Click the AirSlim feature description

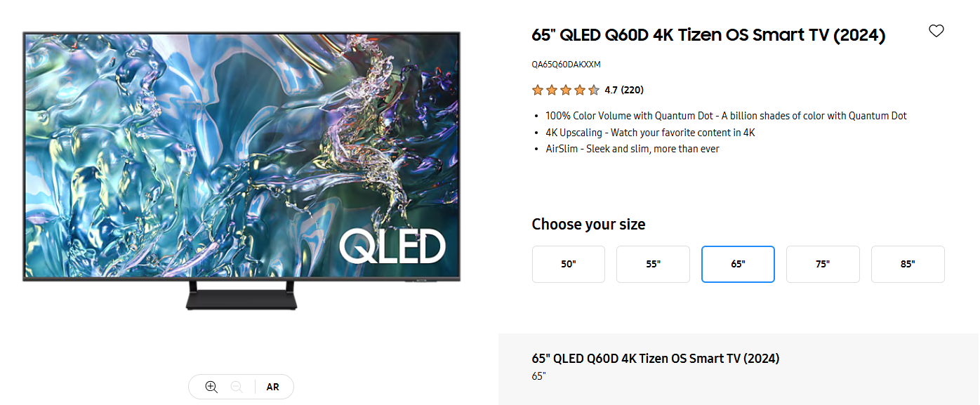point(632,149)
